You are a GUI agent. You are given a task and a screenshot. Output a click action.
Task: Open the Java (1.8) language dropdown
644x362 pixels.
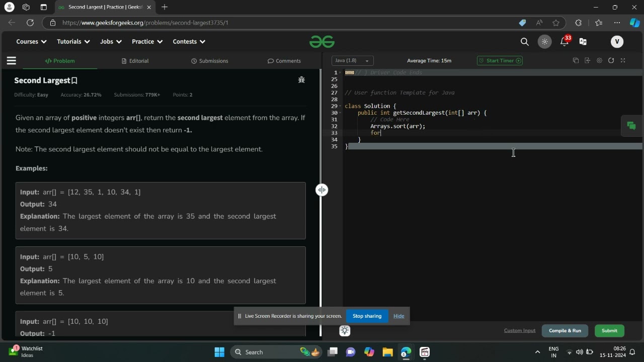pyautogui.click(x=352, y=61)
